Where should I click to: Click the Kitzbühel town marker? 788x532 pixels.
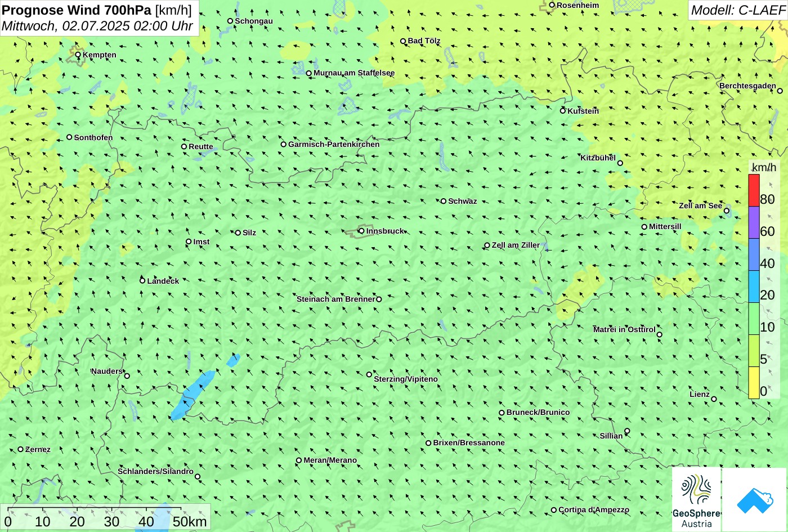(x=620, y=163)
